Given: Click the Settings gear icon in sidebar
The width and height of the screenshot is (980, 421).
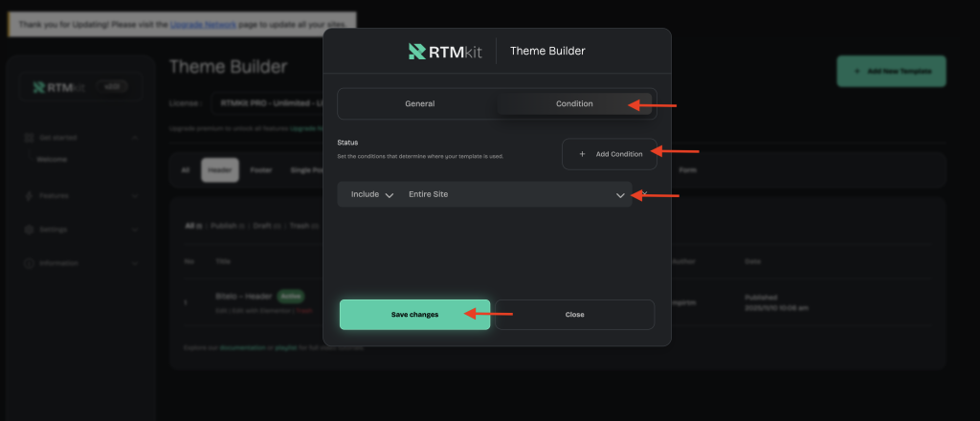Looking at the screenshot, I should pos(28,230).
